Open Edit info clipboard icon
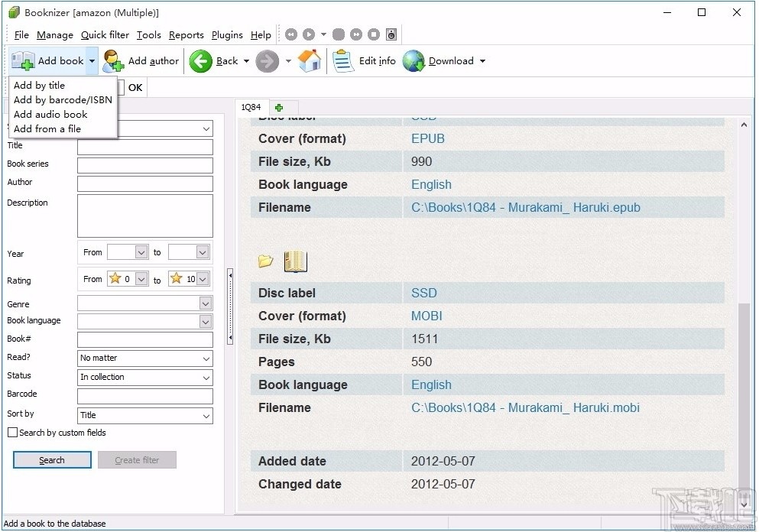 click(x=344, y=61)
